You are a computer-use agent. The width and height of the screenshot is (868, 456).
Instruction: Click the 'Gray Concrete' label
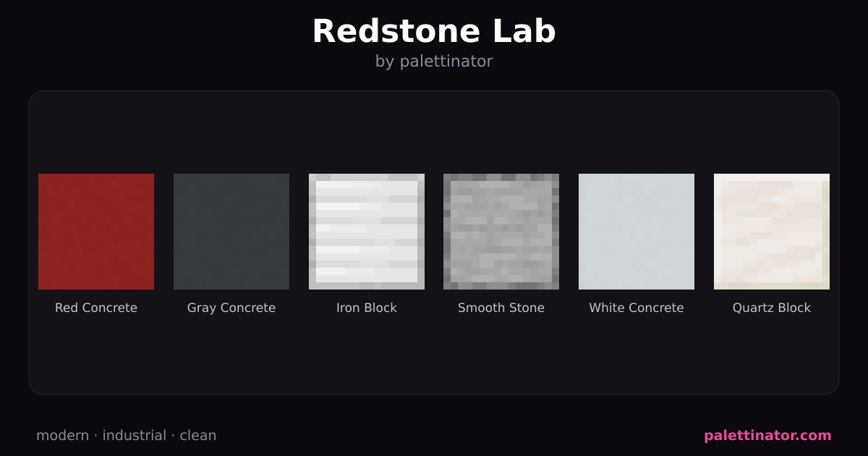pyautogui.click(x=231, y=308)
